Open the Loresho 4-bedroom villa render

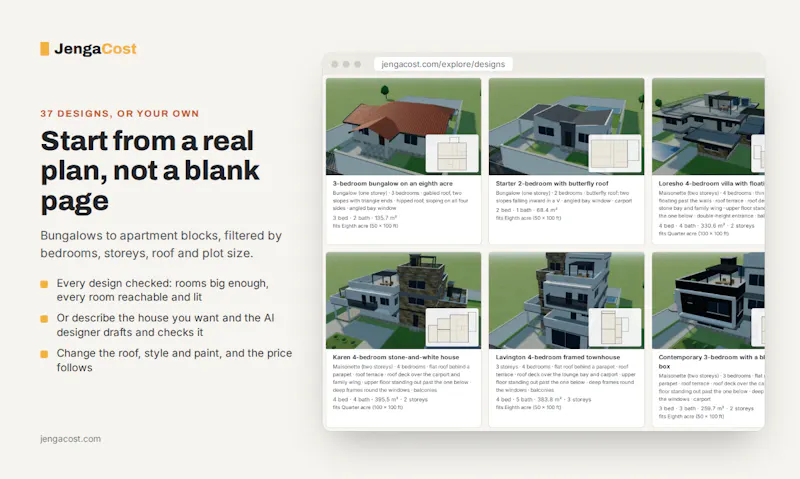coord(708,126)
